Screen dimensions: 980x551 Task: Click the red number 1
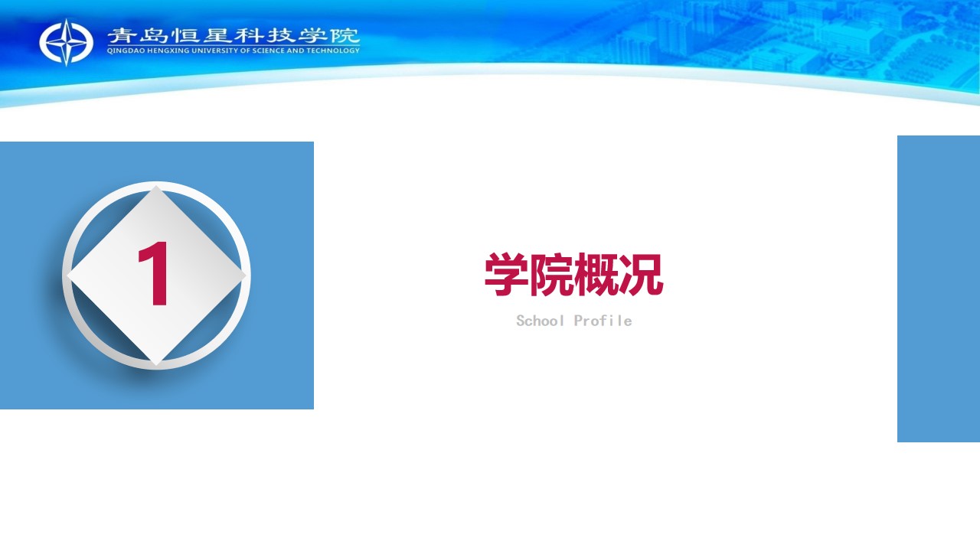click(x=154, y=274)
